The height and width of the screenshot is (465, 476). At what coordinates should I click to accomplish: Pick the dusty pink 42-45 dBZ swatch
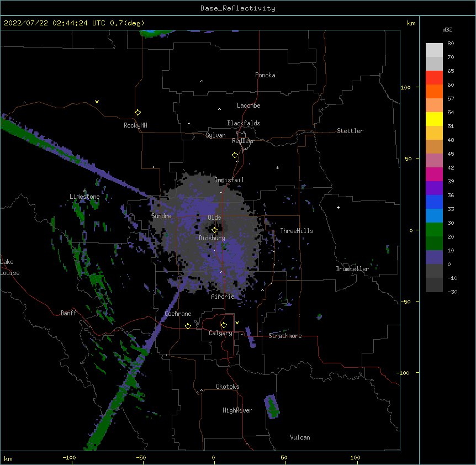(x=434, y=160)
